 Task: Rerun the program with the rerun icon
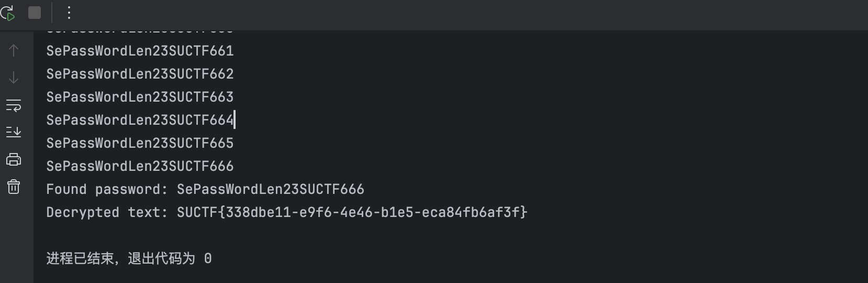(8, 13)
